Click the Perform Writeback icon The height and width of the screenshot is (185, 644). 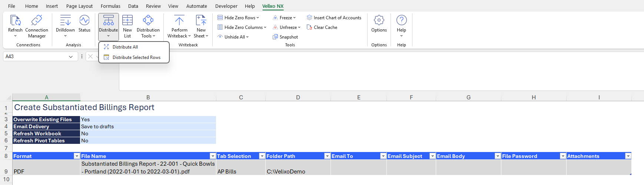179,21
